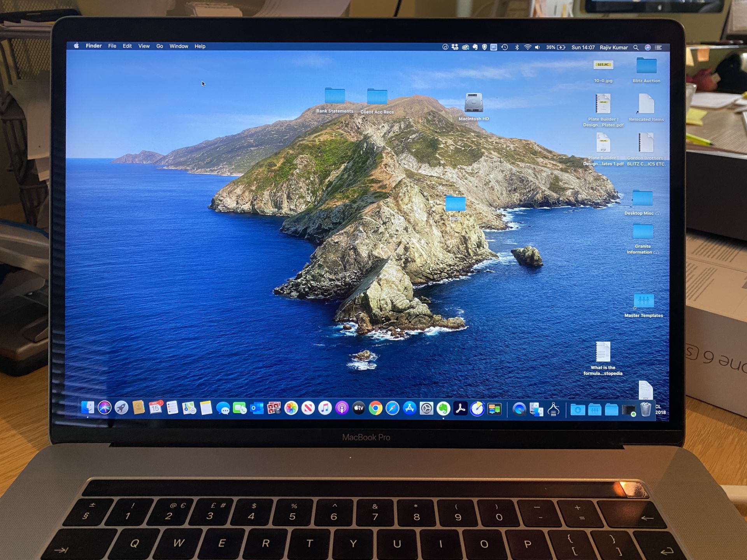Open Rajiv Kumar user switching menu
The image size is (747, 560).
pos(614,47)
